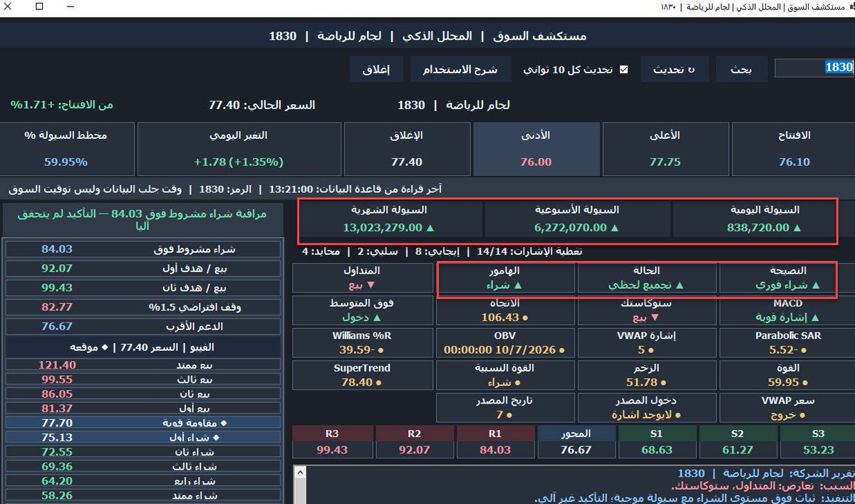Click the القوة cell showing 59.95
855x504 pixels.
coord(787,375)
